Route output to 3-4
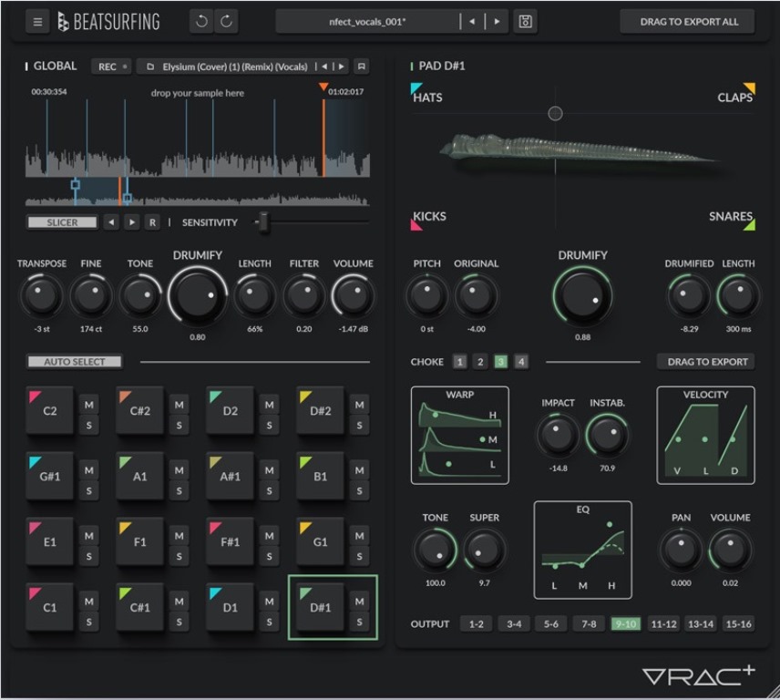 (514, 623)
